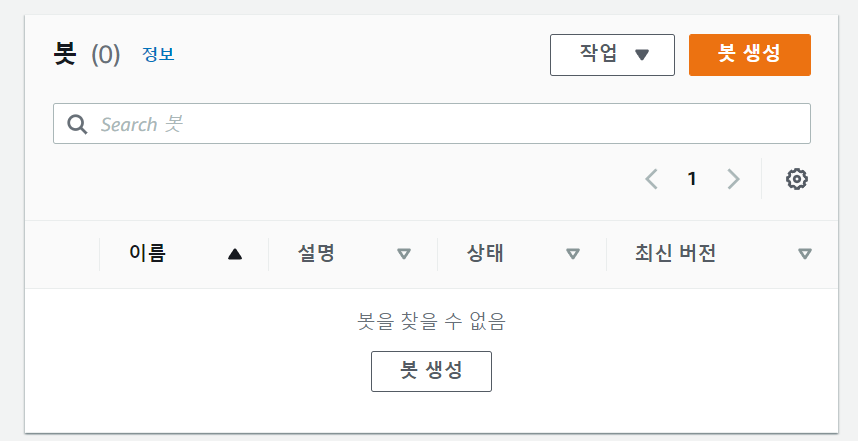Click the outlined 봇 생성 button below the empty message
Viewport: 858px width, 441px height.
pyautogui.click(x=431, y=372)
